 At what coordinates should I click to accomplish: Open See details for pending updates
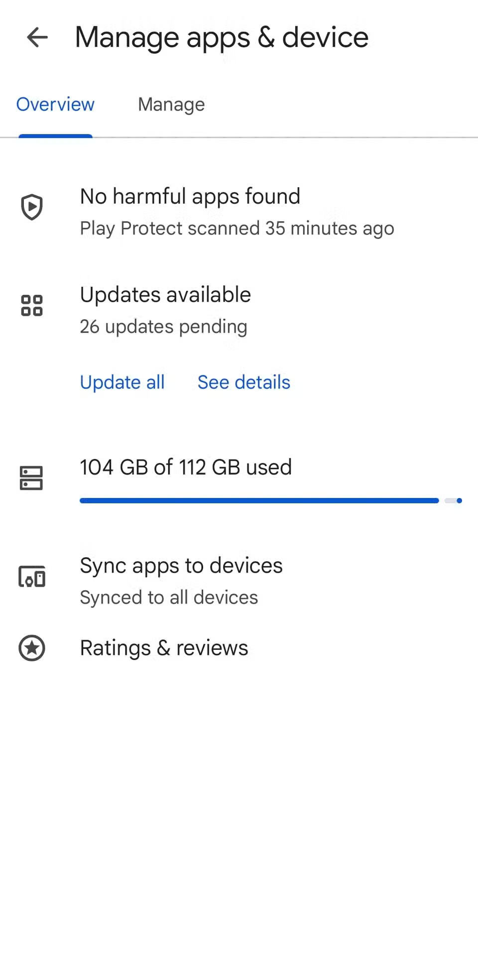pyautogui.click(x=244, y=382)
